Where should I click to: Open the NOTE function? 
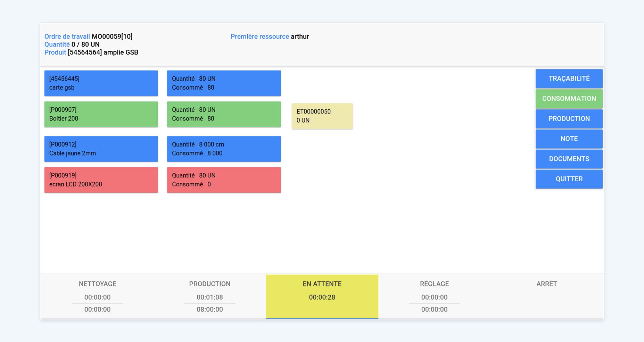[x=569, y=139]
